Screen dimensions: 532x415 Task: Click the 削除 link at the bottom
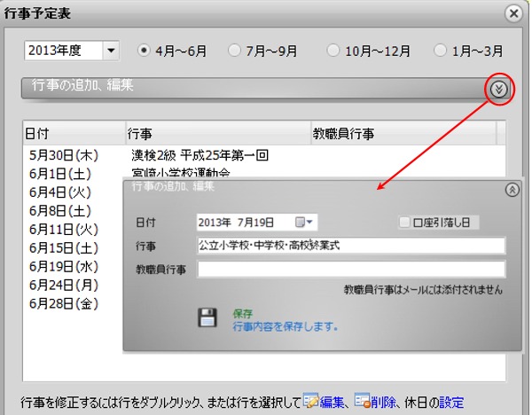click(x=384, y=402)
